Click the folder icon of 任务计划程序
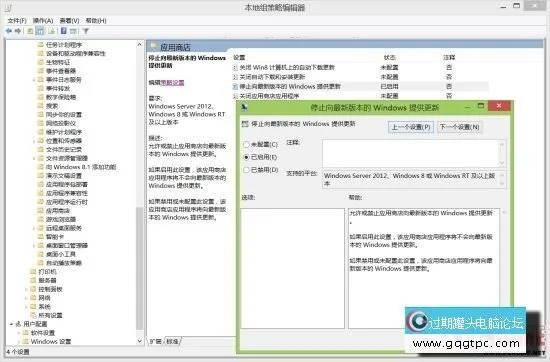Viewport: 550px width, 362px height. click(40, 45)
